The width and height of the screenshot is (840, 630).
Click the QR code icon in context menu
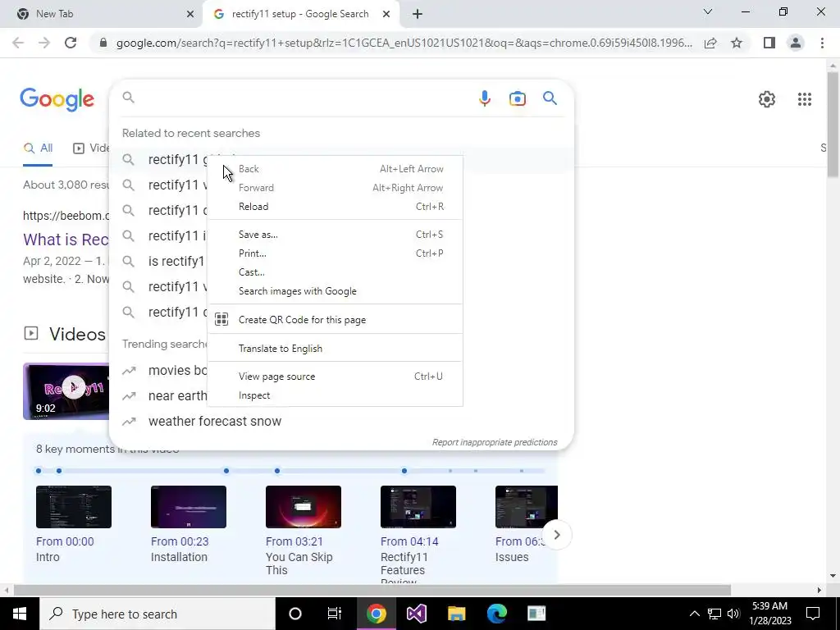coord(221,319)
